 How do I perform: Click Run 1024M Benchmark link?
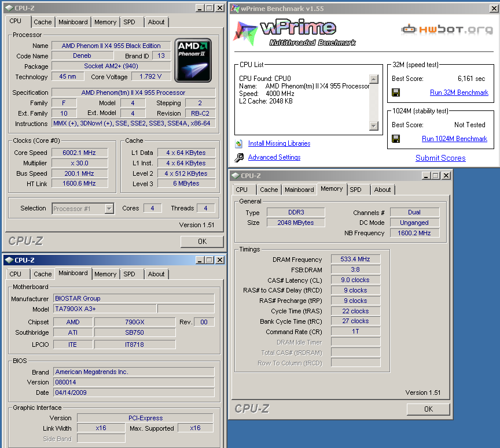[454, 139]
